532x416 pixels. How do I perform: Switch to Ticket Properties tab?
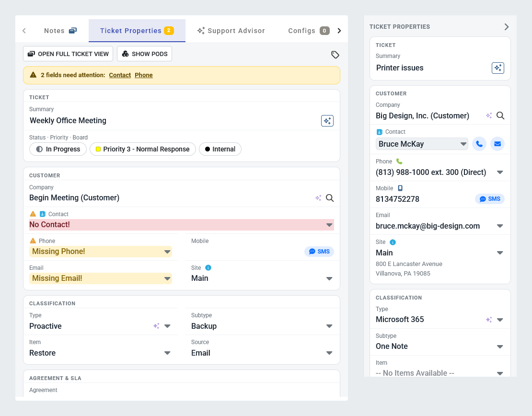tap(137, 31)
